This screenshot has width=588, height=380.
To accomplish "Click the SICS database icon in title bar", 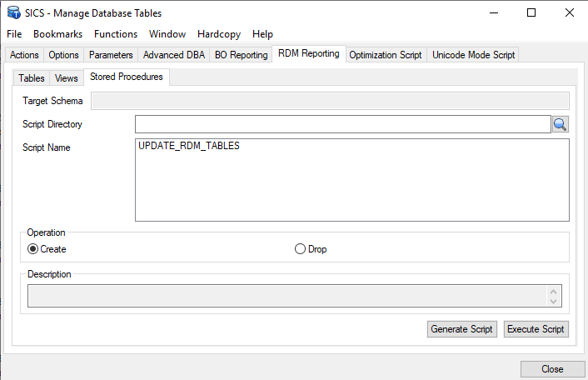I will pyautogui.click(x=13, y=13).
